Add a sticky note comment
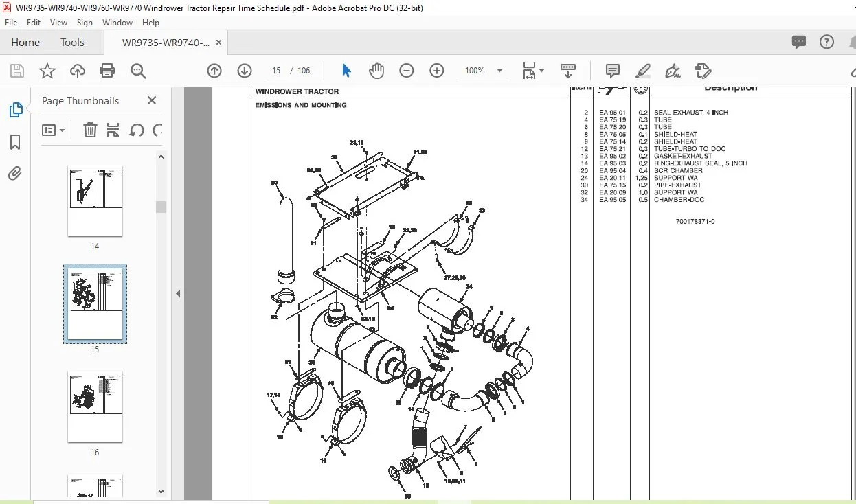This screenshot has width=856, height=504. (x=612, y=71)
